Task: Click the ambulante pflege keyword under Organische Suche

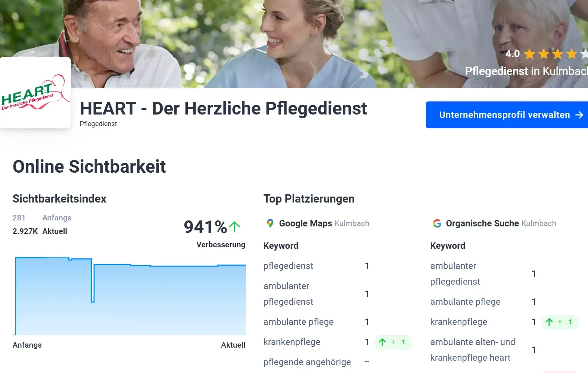Action: click(x=465, y=302)
